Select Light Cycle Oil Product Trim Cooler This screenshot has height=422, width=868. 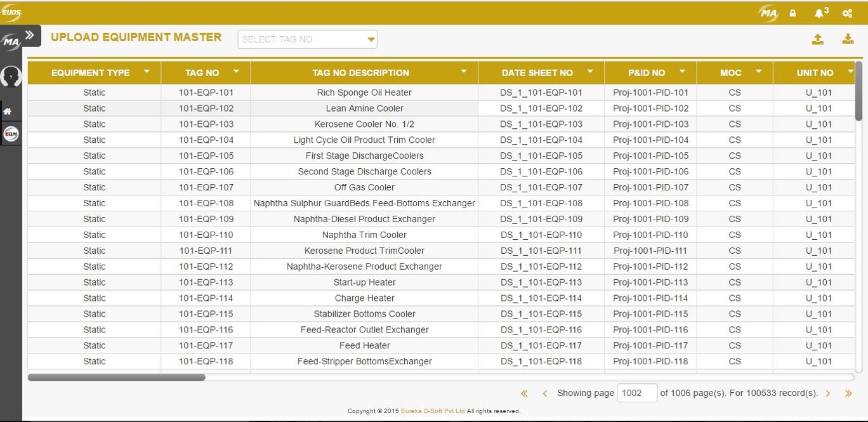click(365, 140)
